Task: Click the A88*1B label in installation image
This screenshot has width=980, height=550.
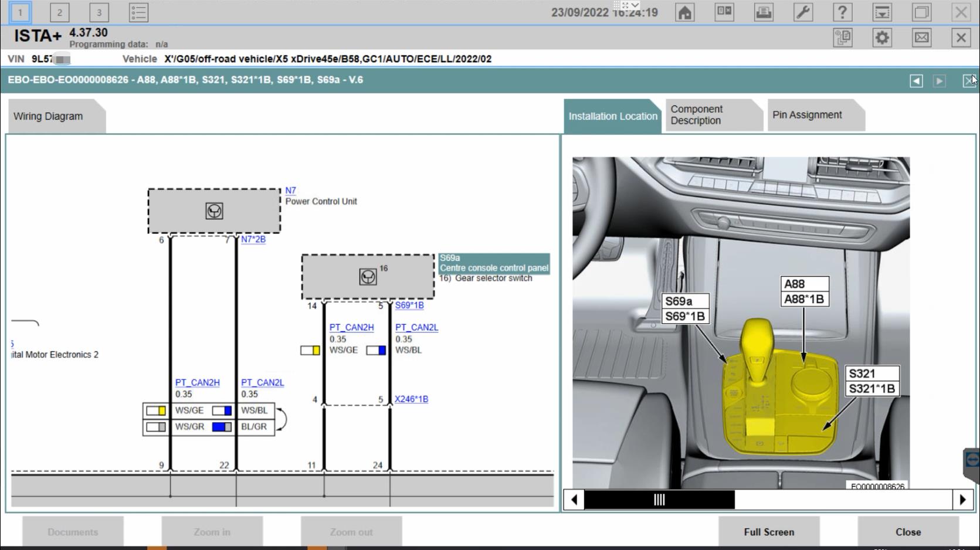Action: pos(805,299)
